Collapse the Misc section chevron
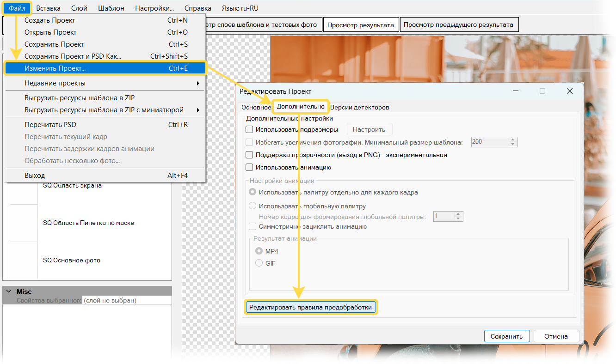Image resolution: width=616 pixels, height=364 pixels. [x=8, y=291]
